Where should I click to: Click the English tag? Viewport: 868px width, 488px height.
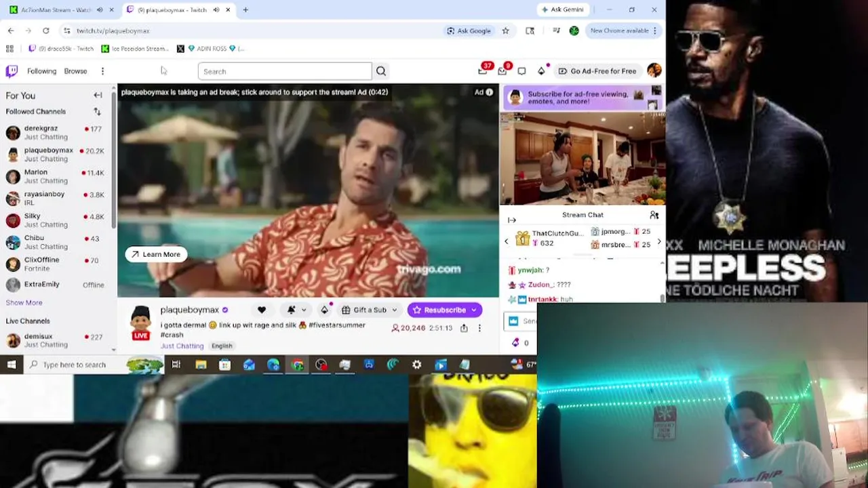pyautogui.click(x=222, y=346)
